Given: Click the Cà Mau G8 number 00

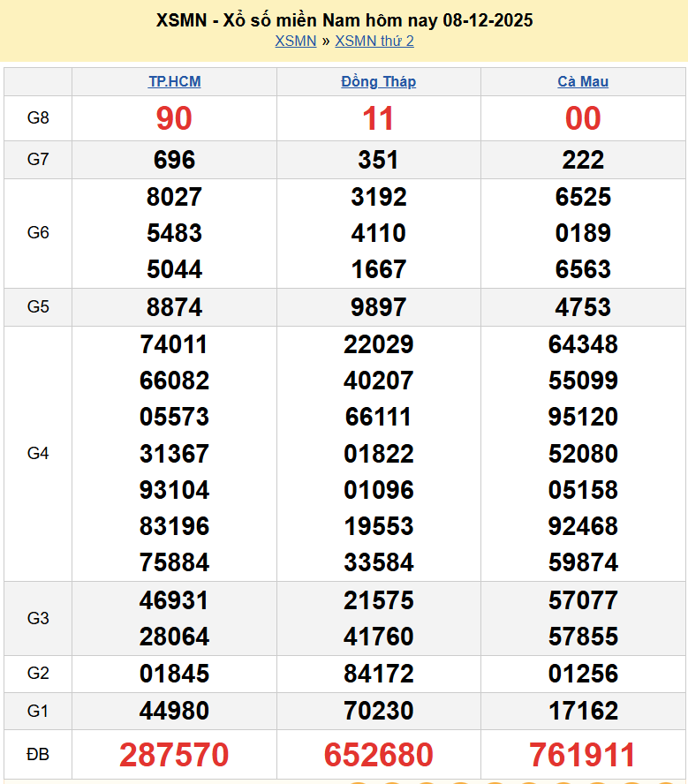Looking at the screenshot, I should click(x=583, y=118).
